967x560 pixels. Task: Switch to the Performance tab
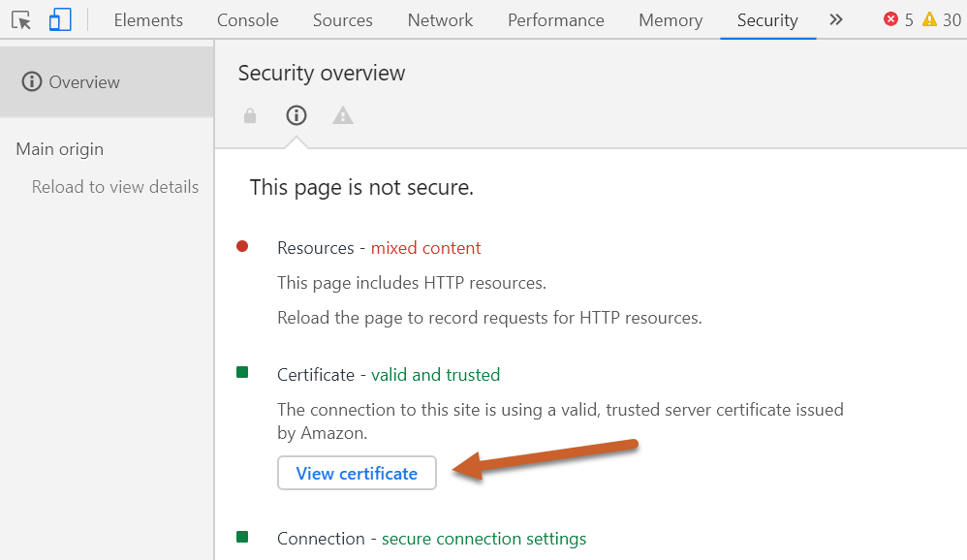(556, 20)
